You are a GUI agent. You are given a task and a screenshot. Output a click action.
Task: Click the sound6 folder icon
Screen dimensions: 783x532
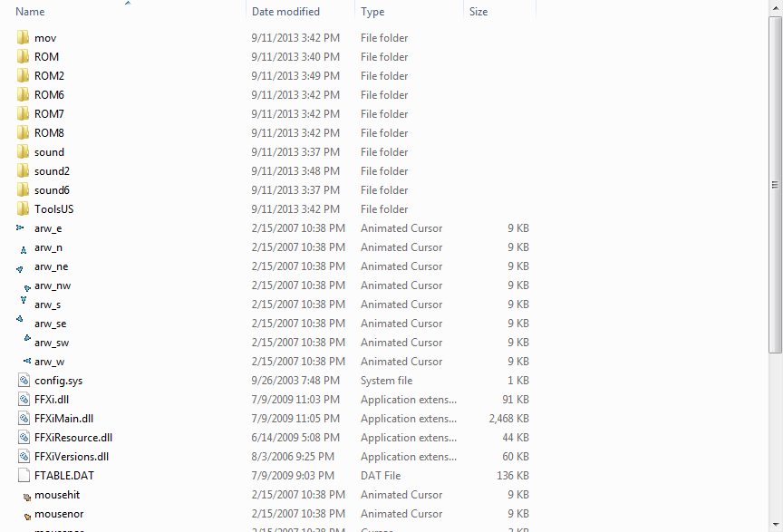pyautogui.click(x=24, y=190)
